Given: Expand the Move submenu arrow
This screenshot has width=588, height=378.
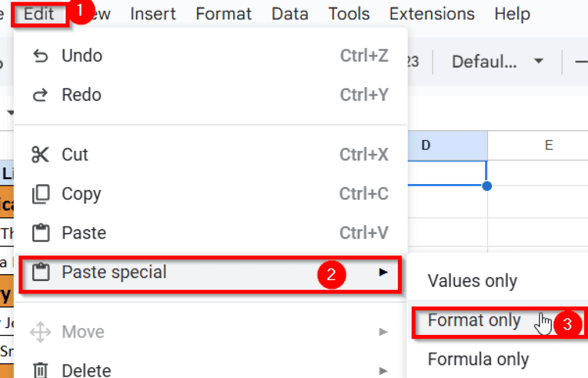Looking at the screenshot, I should point(383,332).
